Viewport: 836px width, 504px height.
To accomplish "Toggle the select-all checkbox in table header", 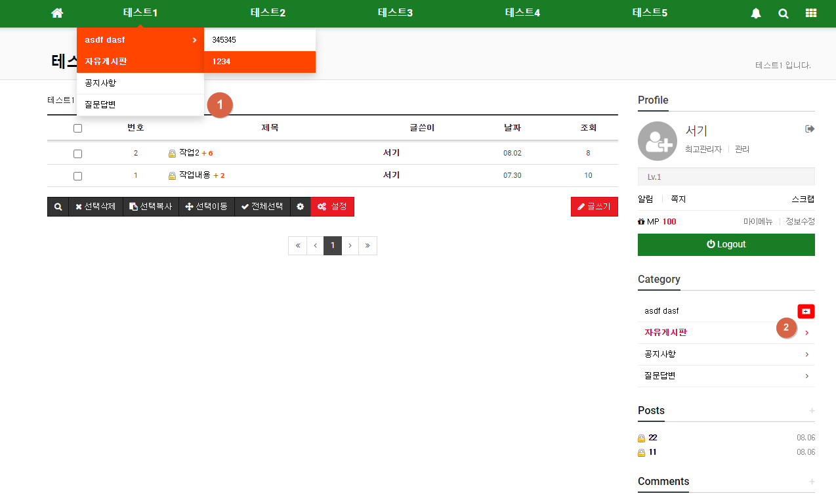I will [x=77, y=129].
